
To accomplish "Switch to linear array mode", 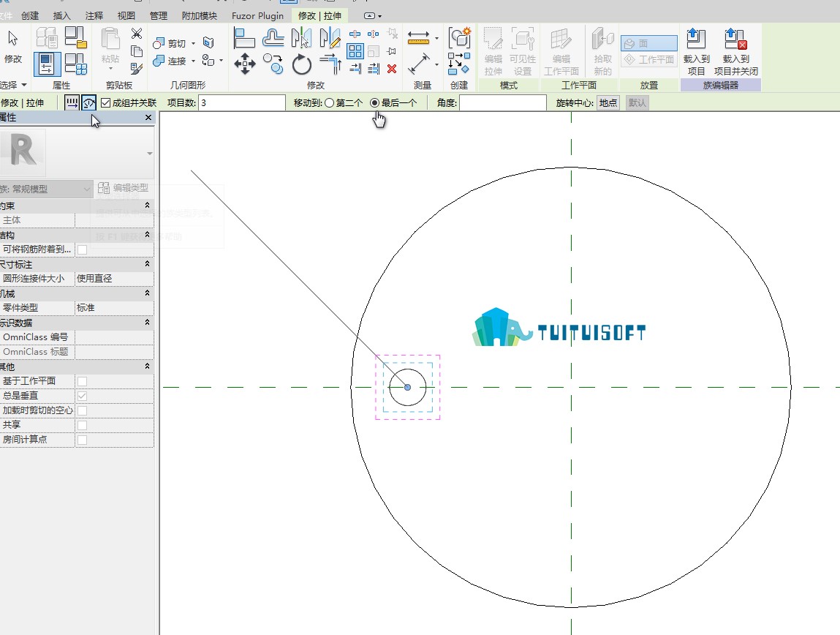I will point(72,102).
